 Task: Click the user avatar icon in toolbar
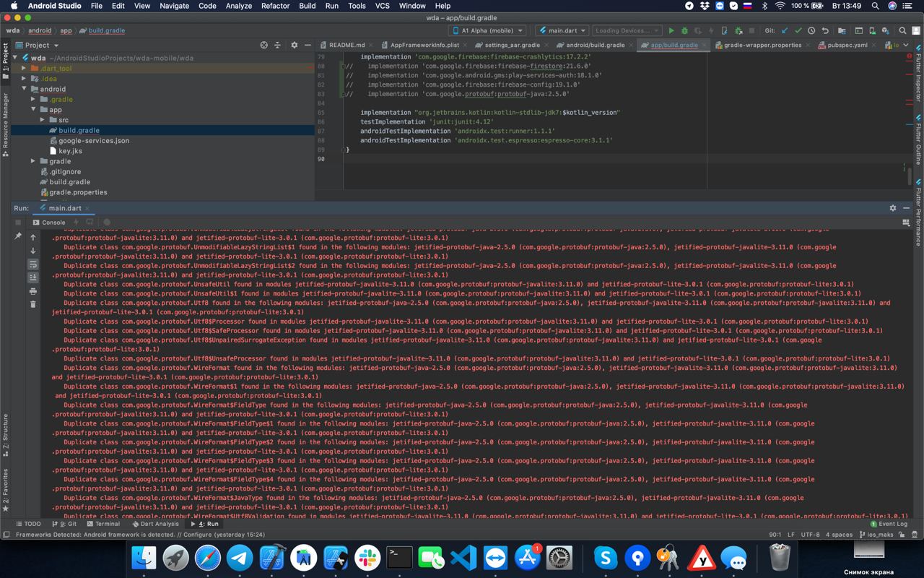point(916,30)
